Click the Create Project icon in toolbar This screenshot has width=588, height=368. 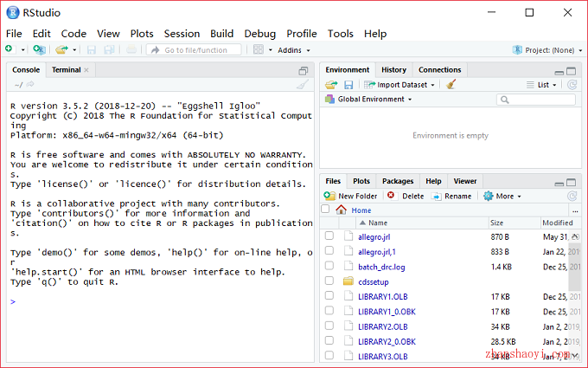pyautogui.click(x=39, y=49)
